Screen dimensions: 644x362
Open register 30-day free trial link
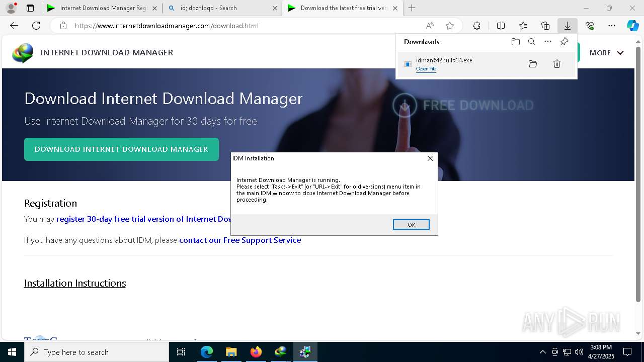tap(143, 219)
